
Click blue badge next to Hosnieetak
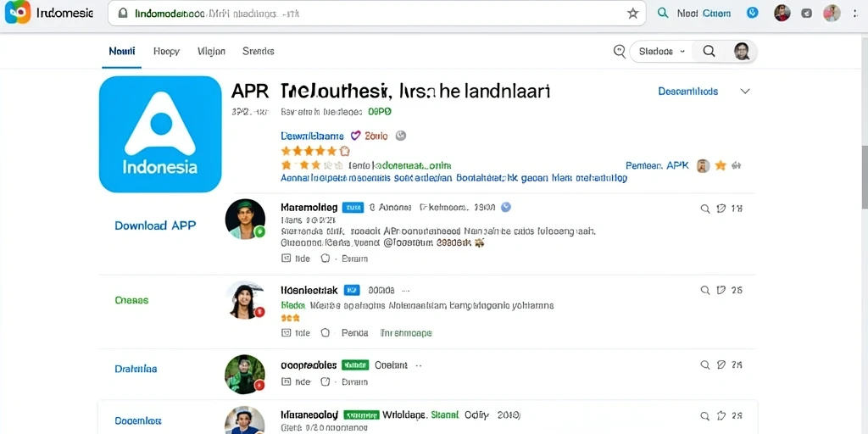click(352, 290)
